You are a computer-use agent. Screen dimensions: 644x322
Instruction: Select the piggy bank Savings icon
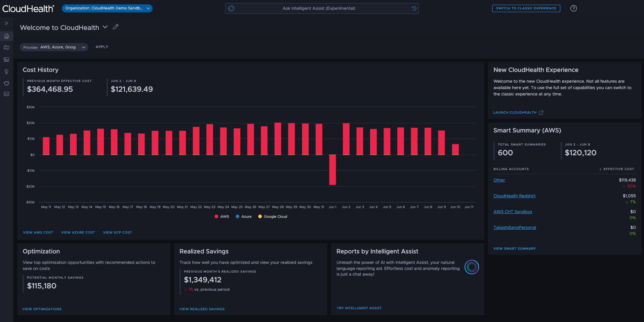pos(6,83)
